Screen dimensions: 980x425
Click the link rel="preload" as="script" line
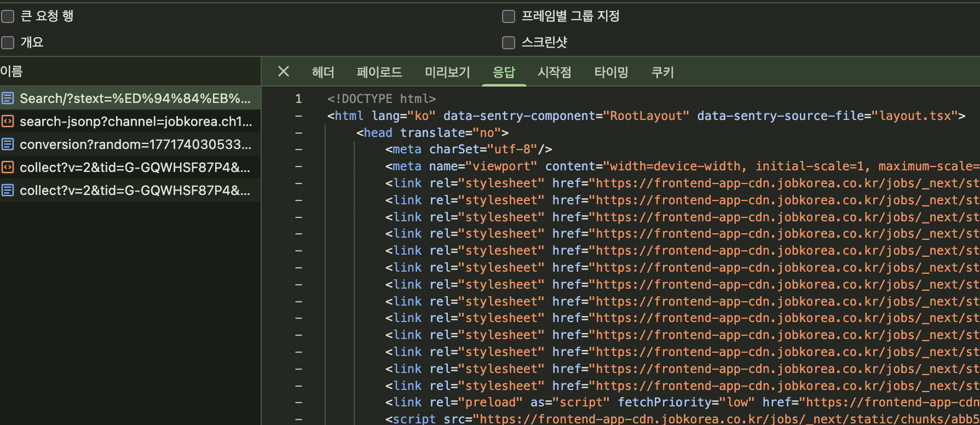(x=682, y=403)
